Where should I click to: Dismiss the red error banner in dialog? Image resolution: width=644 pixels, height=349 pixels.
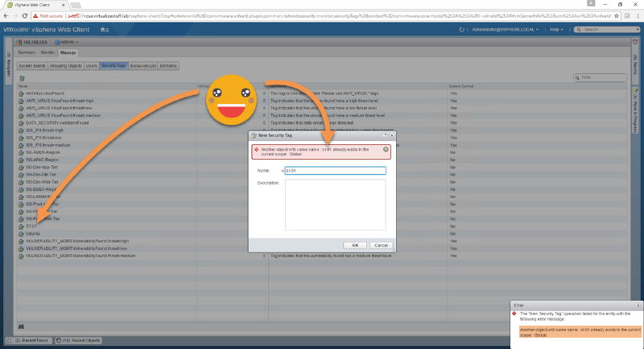tap(386, 150)
